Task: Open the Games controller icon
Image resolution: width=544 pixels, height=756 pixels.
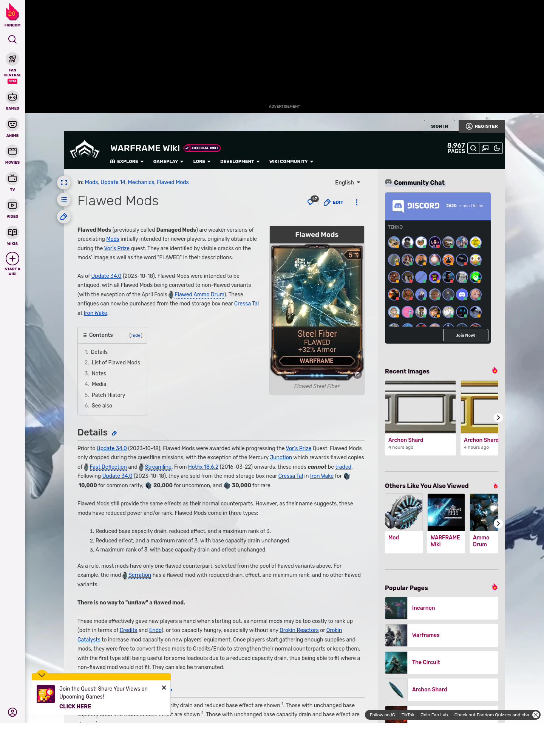Action: coord(12,97)
